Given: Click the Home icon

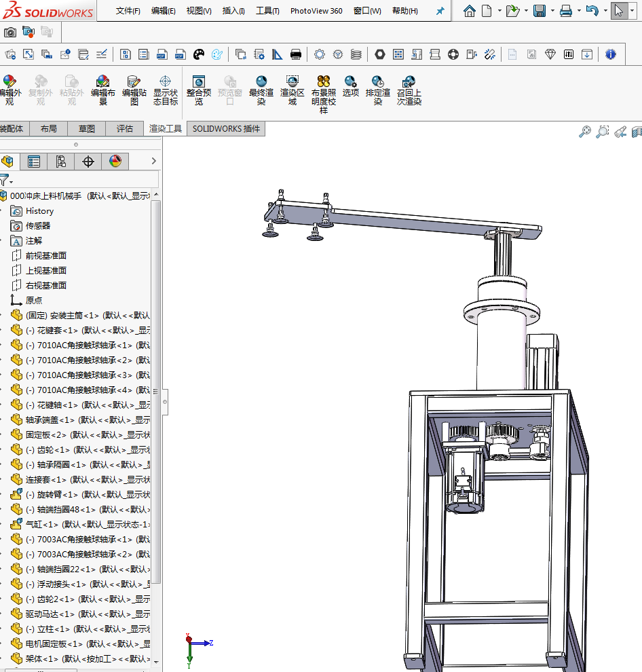Looking at the screenshot, I should (470, 11).
